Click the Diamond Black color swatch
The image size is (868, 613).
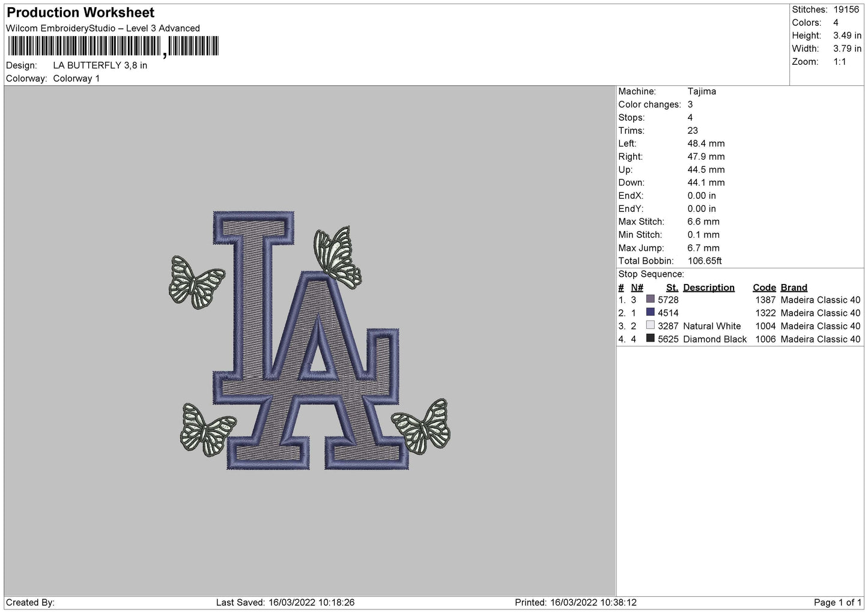click(x=650, y=339)
